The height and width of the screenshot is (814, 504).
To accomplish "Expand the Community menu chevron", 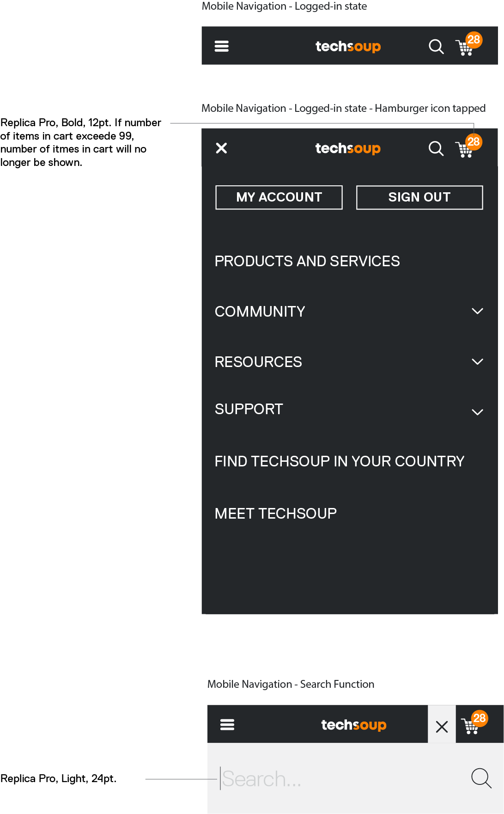I will 477,311.
